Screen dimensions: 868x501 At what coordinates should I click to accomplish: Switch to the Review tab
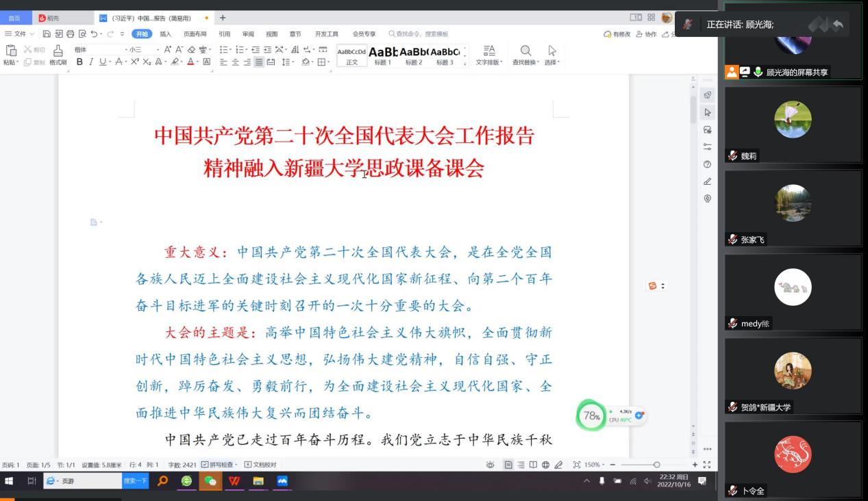pyautogui.click(x=248, y=34)
